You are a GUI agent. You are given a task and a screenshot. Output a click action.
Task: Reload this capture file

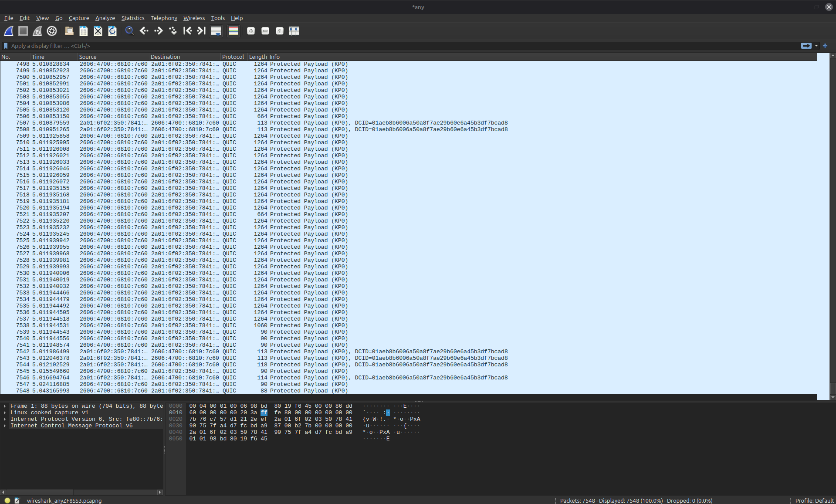point(112,31)
